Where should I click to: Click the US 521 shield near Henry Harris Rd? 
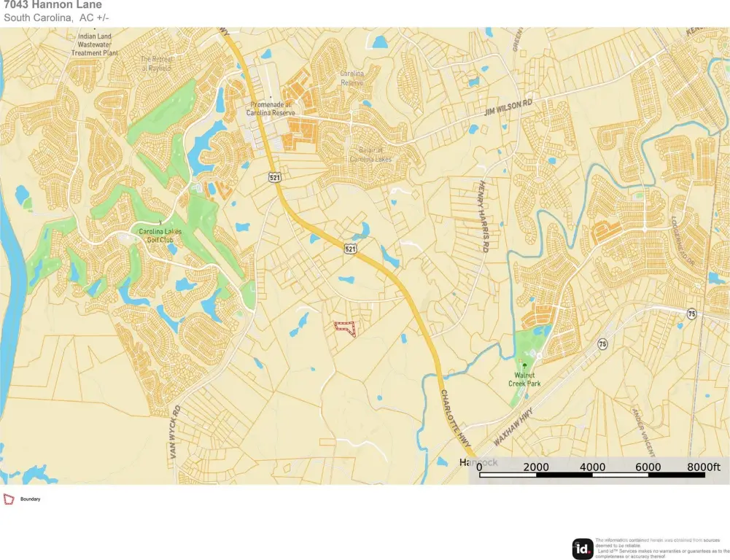tap(351, 249)
